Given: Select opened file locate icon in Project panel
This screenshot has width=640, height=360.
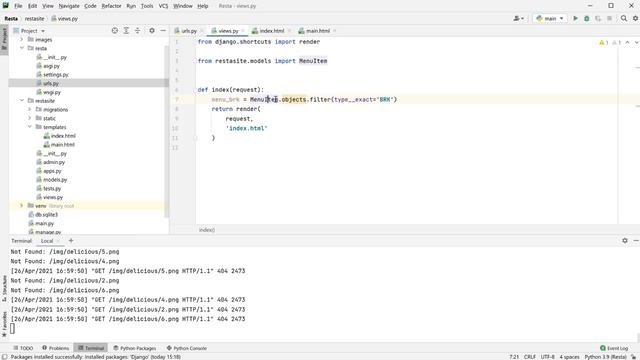Looking at the screenshot, I should click(x=115, y=31).
